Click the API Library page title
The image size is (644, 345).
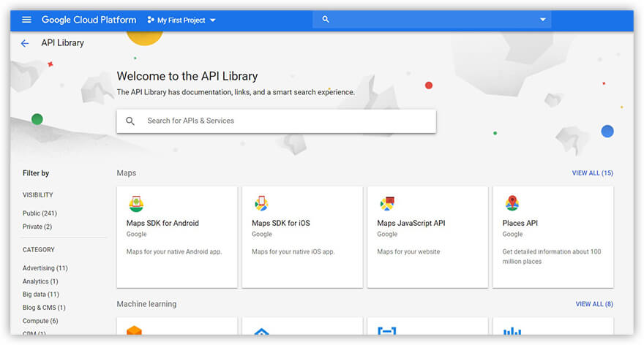click(62, 42)
